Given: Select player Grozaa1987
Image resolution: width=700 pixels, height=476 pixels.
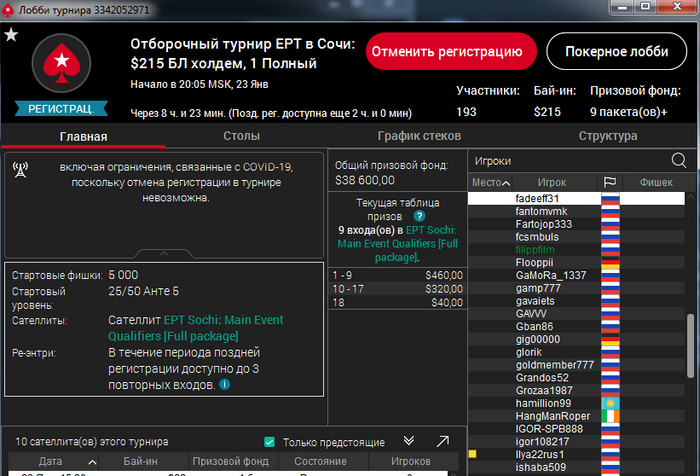Looking at the screenshot, I should 576,391.
